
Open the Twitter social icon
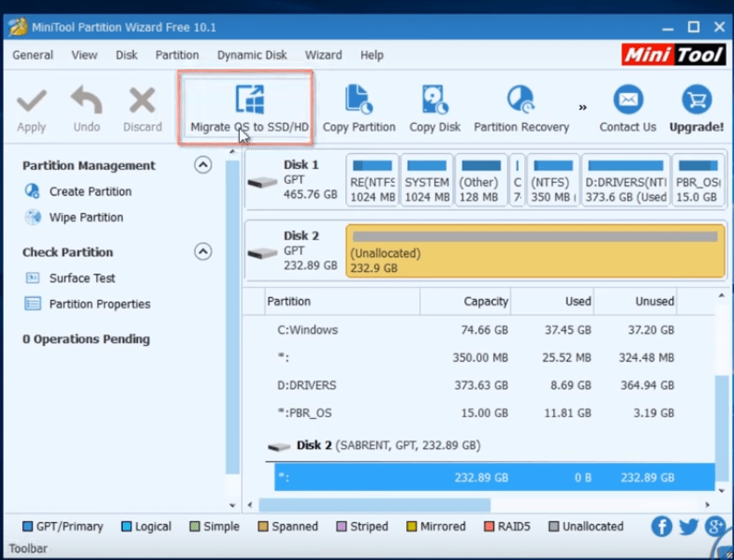[x=688, y=527]
